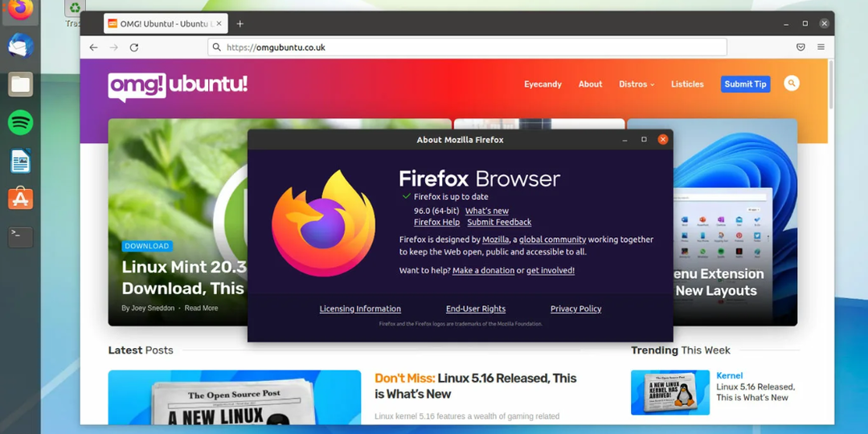This screenshot has width=868, height=434.
Task: Reload the omgubuntu.co.uk page
Action: [x=134, y=47]
